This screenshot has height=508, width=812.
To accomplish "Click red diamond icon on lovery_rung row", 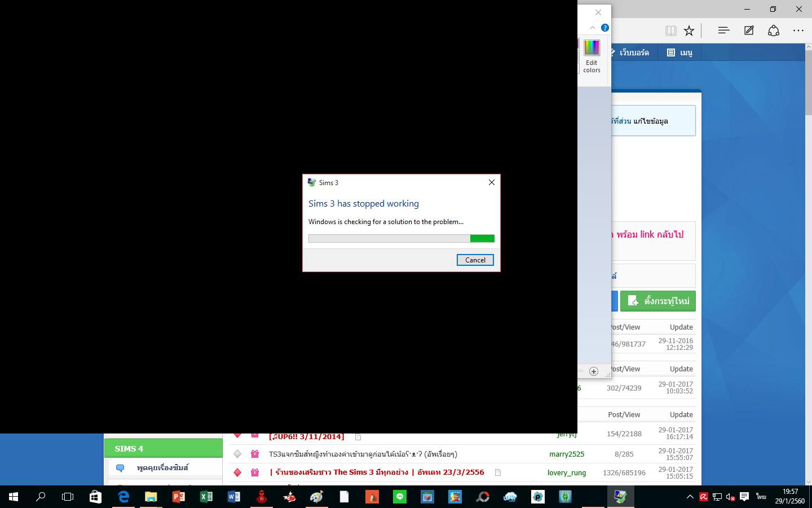I will pyautogui.click(x=237, y=472).
